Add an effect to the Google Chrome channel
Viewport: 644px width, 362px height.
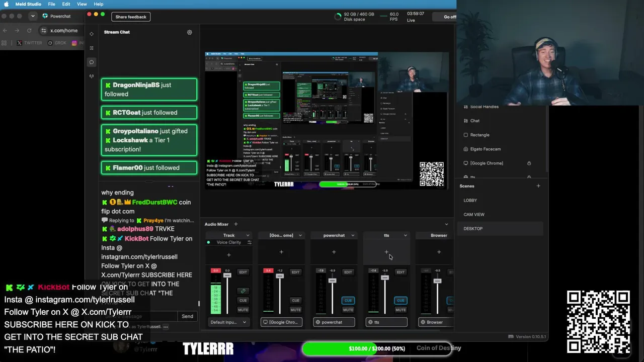pyautogui.click(x=281, y=252)
